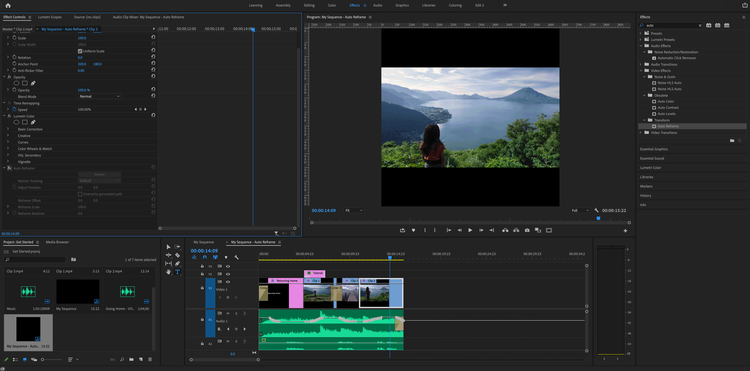Toggle animation stopwatch for Anchor Point
The width and height of the screenshot is (750, 371).
14,64
